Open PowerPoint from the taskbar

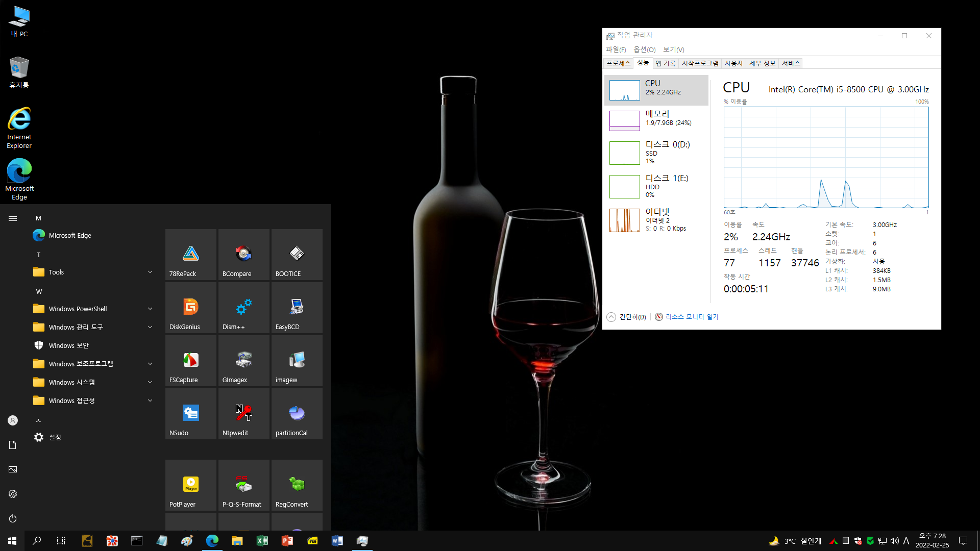[287, 541]
